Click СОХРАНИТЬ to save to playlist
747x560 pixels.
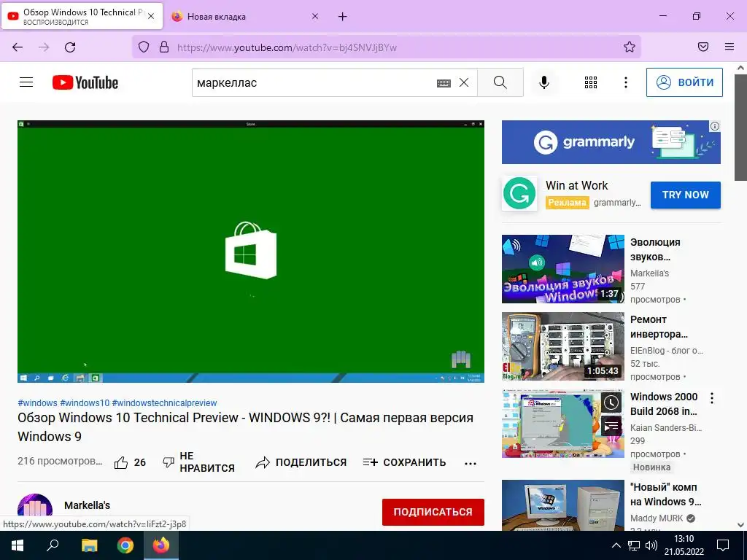(x=404, y=462)
